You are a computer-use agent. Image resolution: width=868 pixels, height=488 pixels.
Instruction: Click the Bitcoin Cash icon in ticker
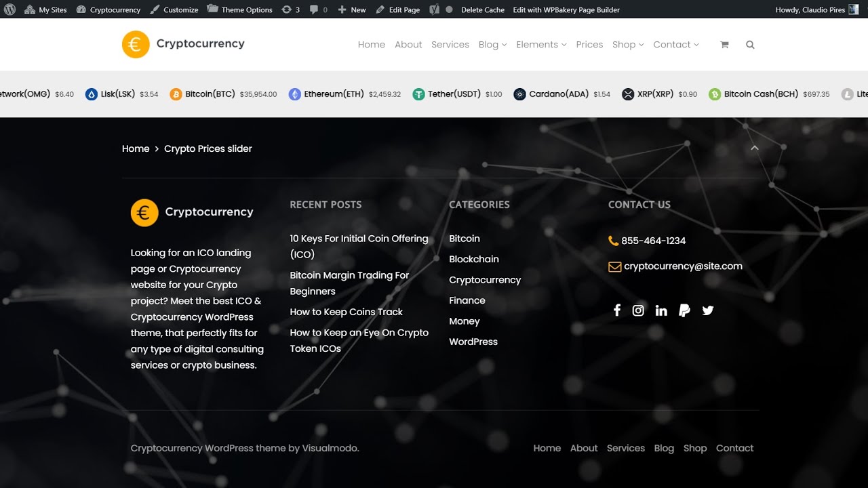[715, 94]
